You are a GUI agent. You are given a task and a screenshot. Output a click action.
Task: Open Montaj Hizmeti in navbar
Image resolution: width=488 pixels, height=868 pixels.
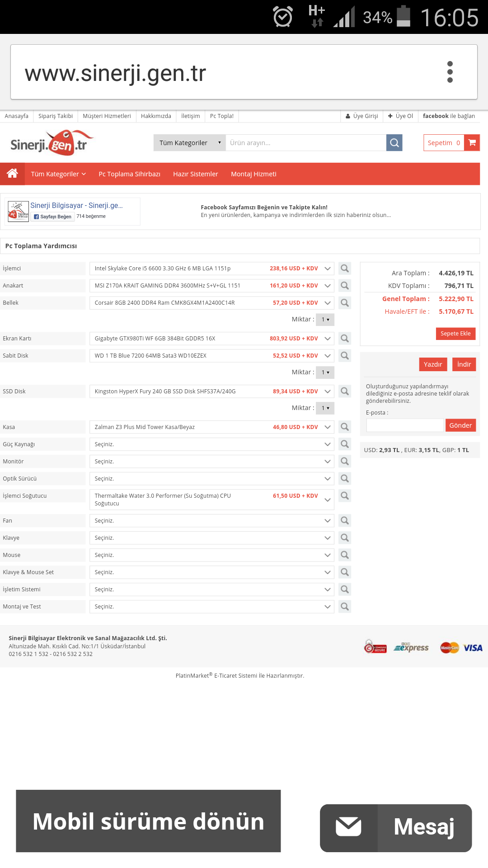[253, 174]
